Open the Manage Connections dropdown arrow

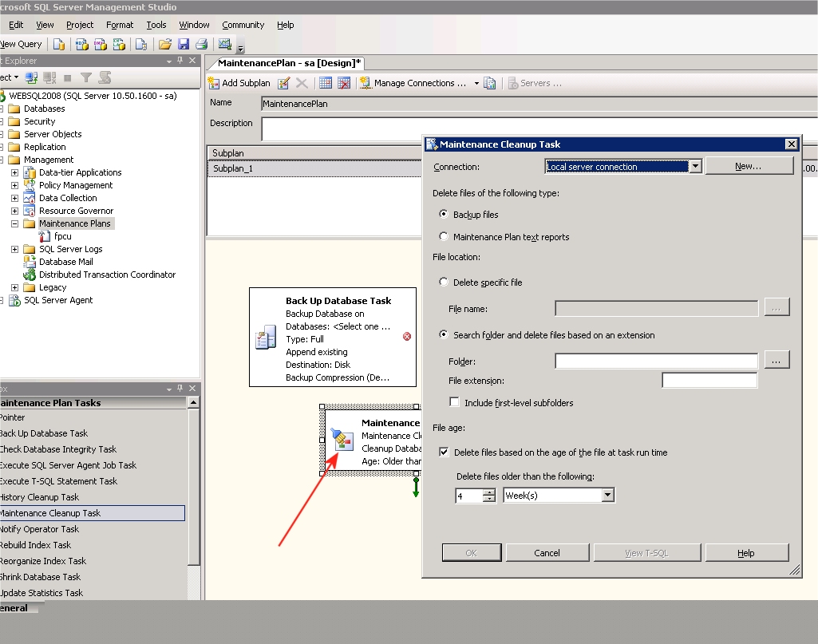point(476,83)
